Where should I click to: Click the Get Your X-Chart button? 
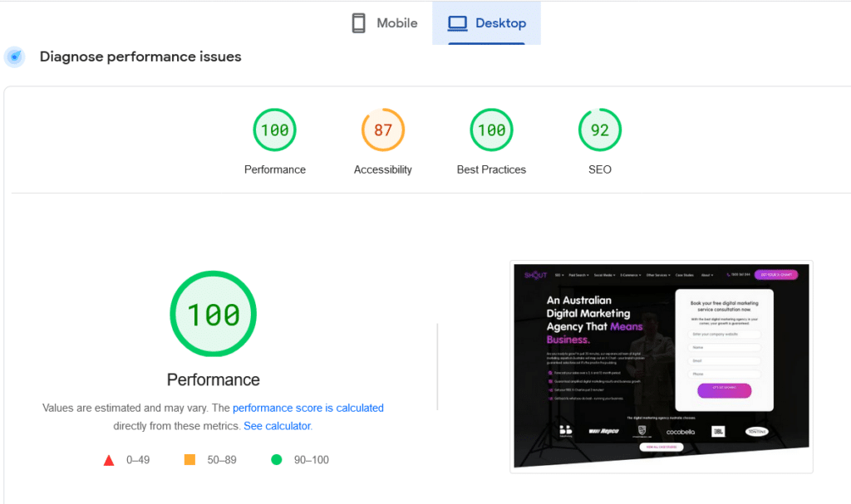pos(777,273)
